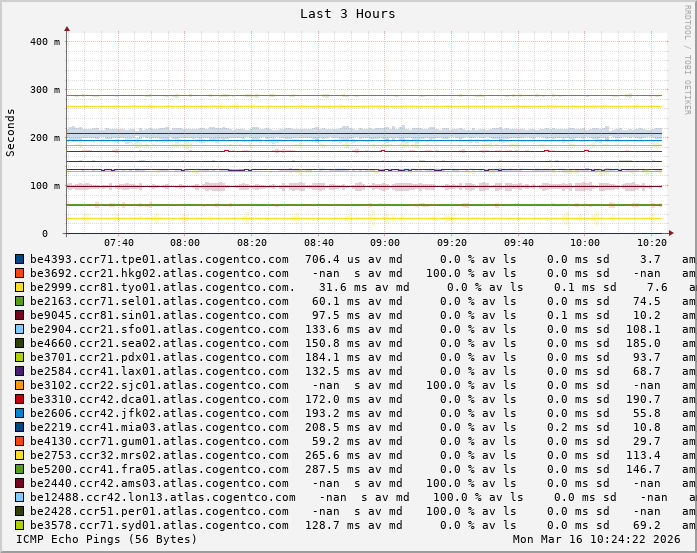Click the color swatch for be4393.ccr71.tpe01
697x553 pixels.
[19, 259]
